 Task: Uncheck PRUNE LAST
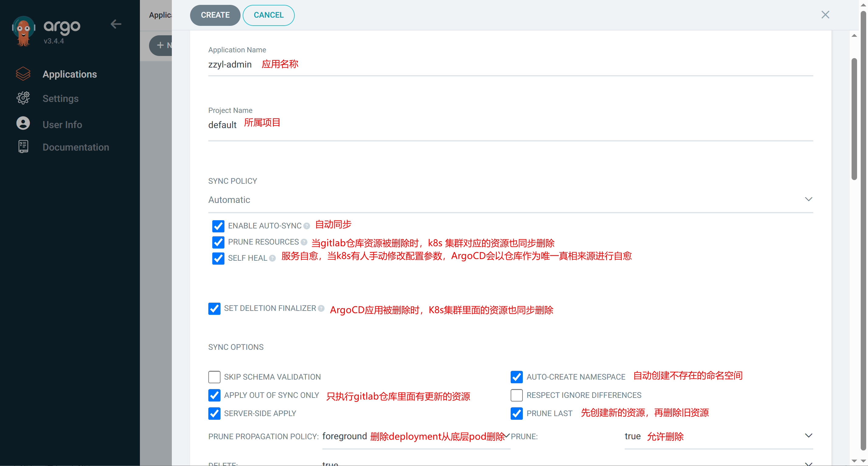pyautogui.click(x=516, y=413)
